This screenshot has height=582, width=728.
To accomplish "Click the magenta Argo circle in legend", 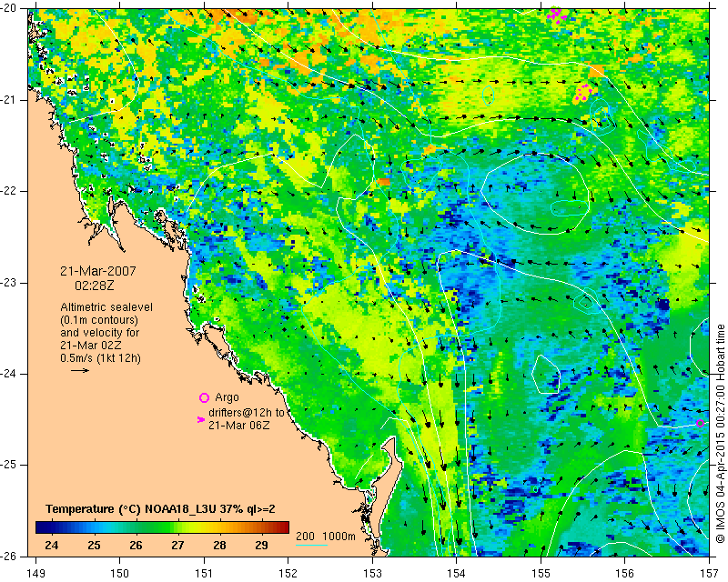I will tap(204, 397).
